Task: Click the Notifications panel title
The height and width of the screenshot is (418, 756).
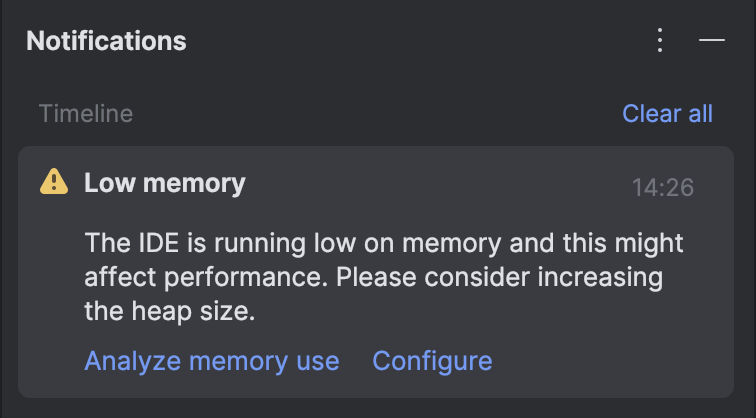Action: [106, 40]
